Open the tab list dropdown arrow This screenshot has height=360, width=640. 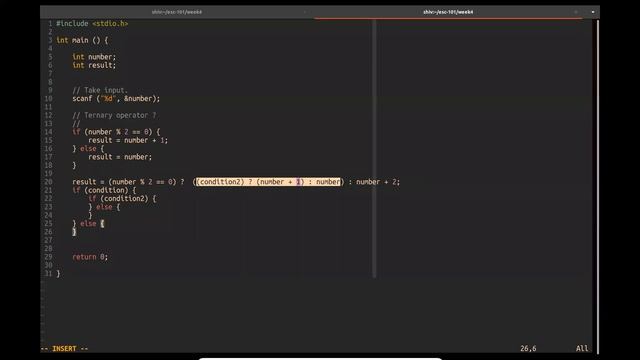pos(593,12)
